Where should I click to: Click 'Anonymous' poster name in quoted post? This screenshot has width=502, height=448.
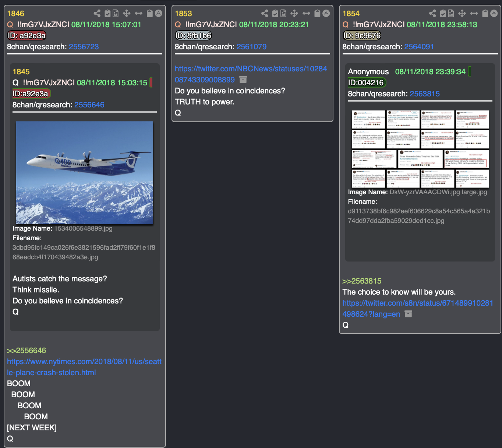[x=368, y=72]
